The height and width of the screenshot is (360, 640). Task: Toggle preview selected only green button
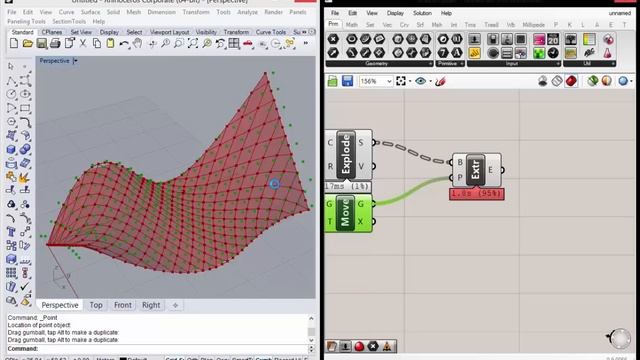tap(593, 81)
